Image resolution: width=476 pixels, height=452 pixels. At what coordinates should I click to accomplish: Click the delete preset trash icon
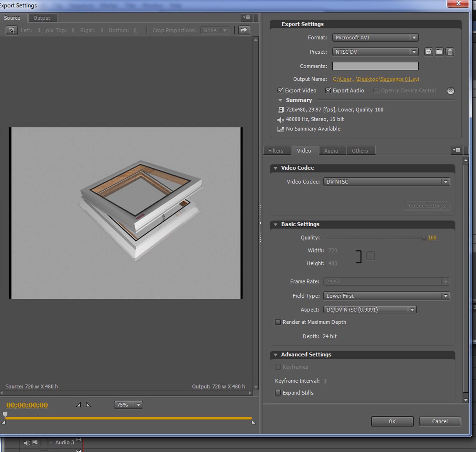click(450, 52)
